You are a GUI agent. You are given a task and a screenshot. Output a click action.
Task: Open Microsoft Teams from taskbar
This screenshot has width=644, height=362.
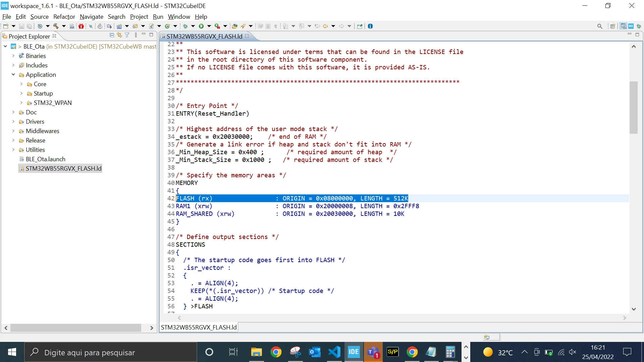pos(373,352)
